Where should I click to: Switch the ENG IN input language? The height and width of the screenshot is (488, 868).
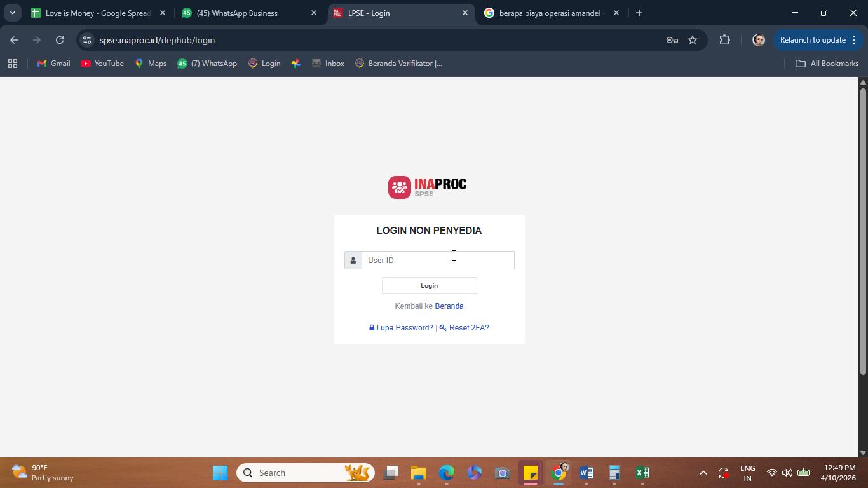748,473
